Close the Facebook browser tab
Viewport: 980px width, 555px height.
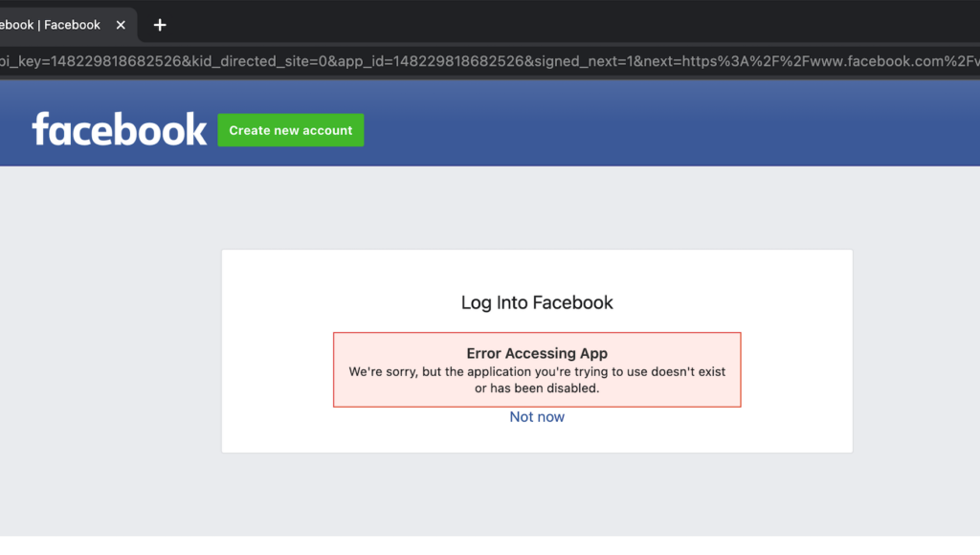121,25
